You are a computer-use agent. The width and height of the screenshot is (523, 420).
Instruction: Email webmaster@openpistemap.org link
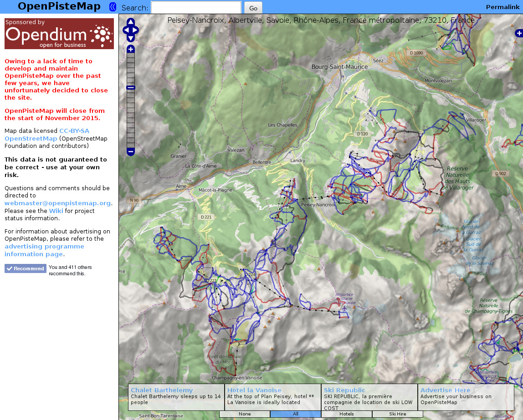coord(58,203)
